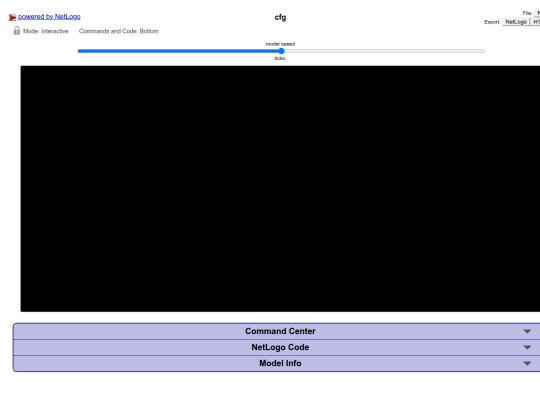Image resolution: width=540 pixels, height=405 pixels.
Task: Click the File: label
Action: point(527,13)
